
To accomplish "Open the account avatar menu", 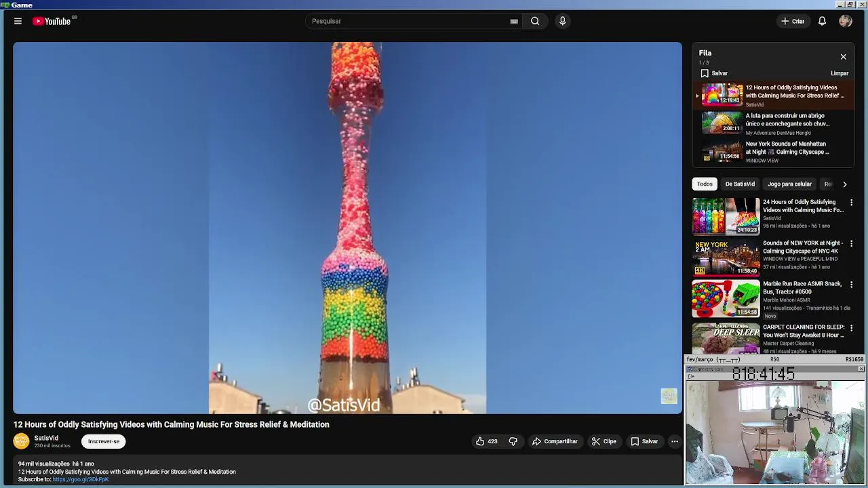I will (845, 21).
